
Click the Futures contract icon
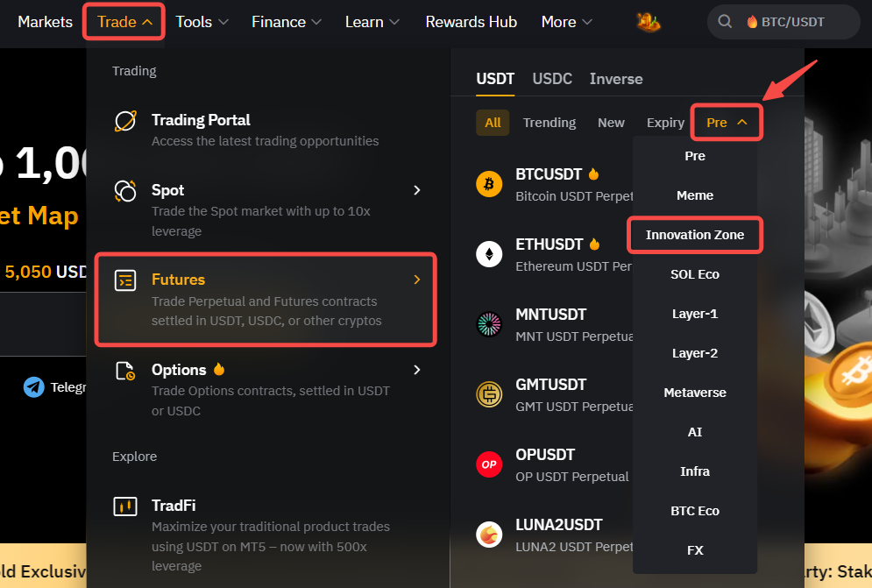tap(125, 280)
